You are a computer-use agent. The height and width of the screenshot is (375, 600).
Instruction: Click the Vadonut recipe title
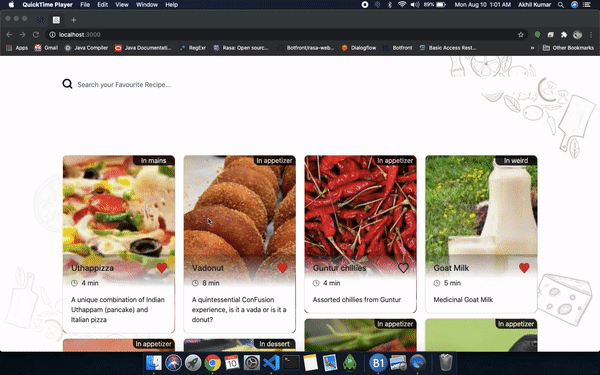[208, 268]
